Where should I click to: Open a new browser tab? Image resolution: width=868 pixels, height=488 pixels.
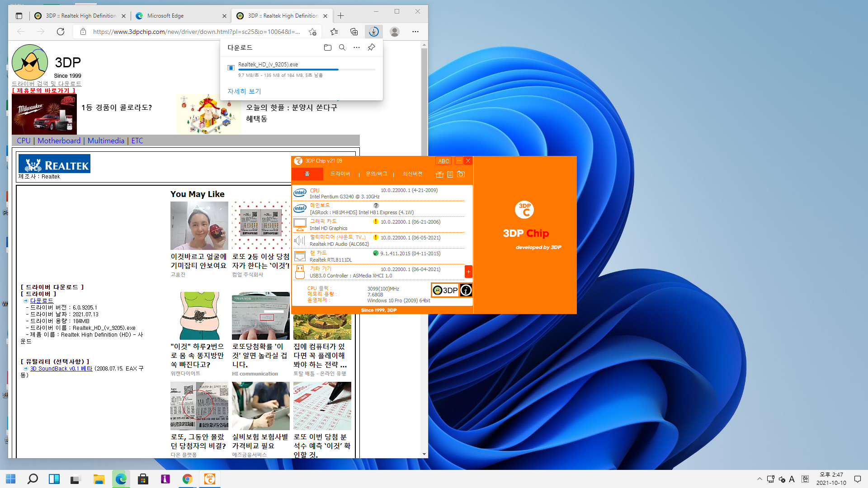click(x=340, y=16)
